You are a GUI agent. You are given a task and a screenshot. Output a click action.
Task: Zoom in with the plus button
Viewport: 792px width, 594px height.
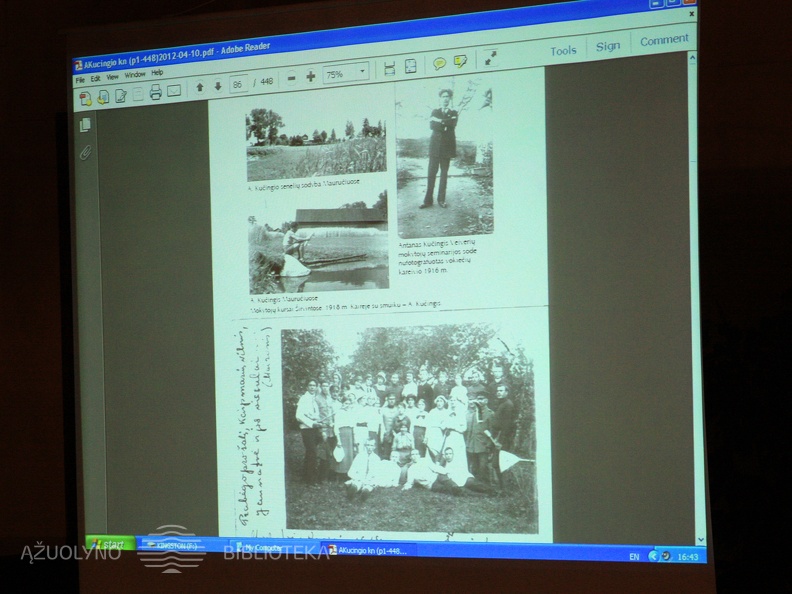click(310, 77)
